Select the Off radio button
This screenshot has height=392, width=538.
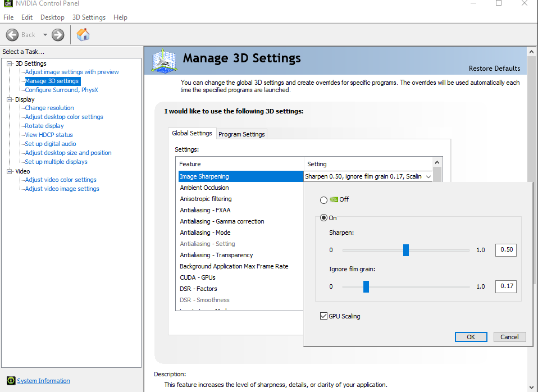(323, 200)
